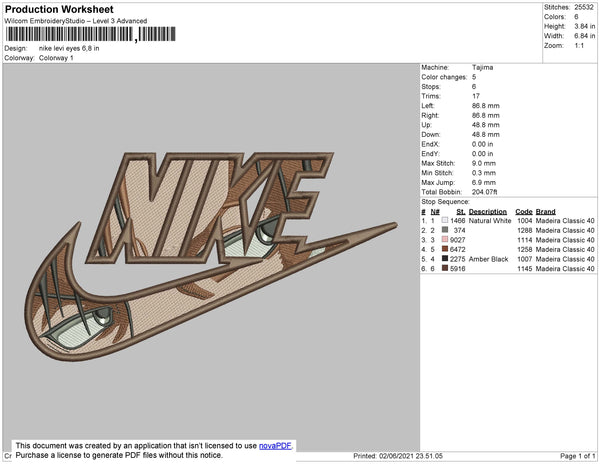
Task: Select the Max Jump value 6.9 mm
Action: click(484, 182)
